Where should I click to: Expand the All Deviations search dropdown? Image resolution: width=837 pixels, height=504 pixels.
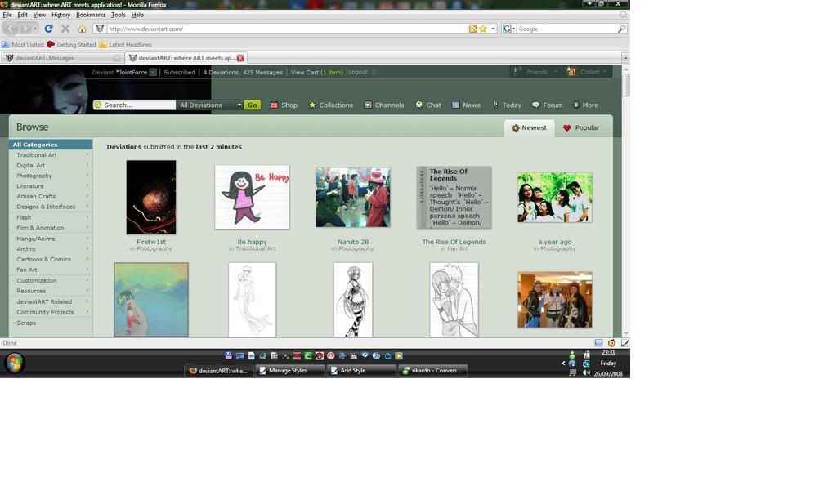click(x=210, y=105)
